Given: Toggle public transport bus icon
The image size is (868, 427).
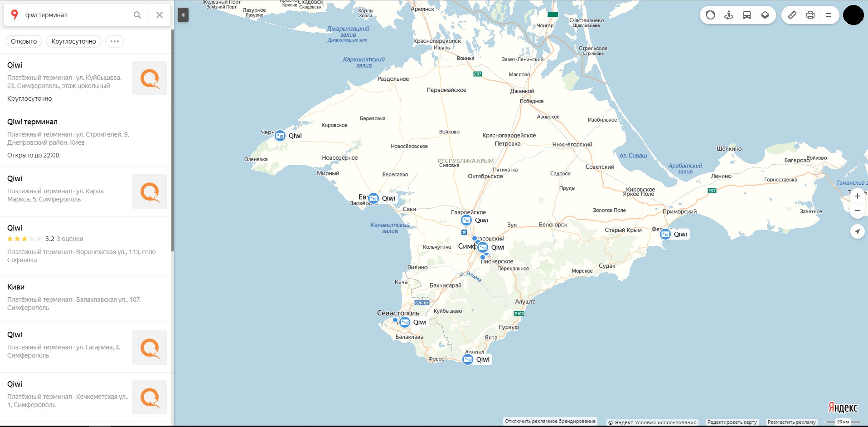Looking at the screenshot, I should coord(747,15).
